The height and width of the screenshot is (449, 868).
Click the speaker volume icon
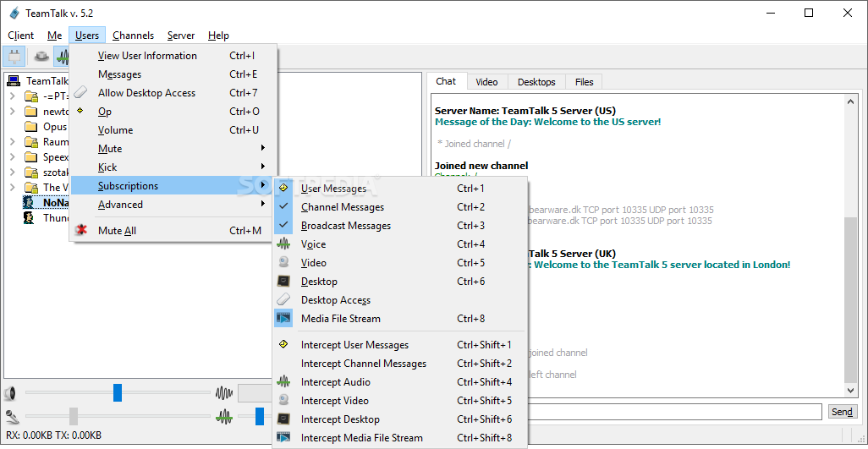(x=10, y=394)
